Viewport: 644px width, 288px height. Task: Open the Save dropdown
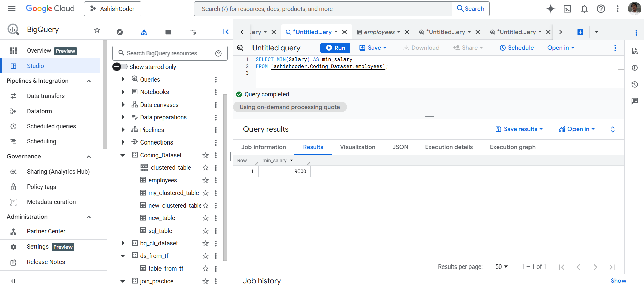(373, 48)
